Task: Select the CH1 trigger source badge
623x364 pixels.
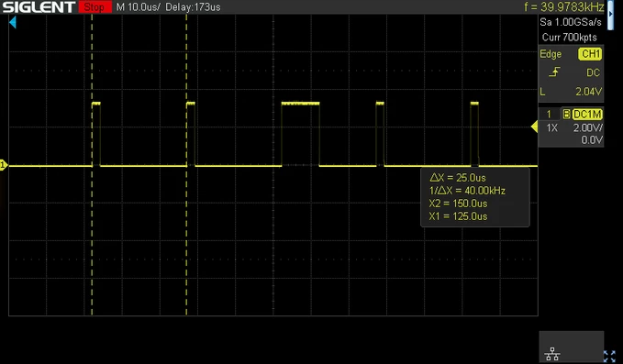Action: (590, 54)
